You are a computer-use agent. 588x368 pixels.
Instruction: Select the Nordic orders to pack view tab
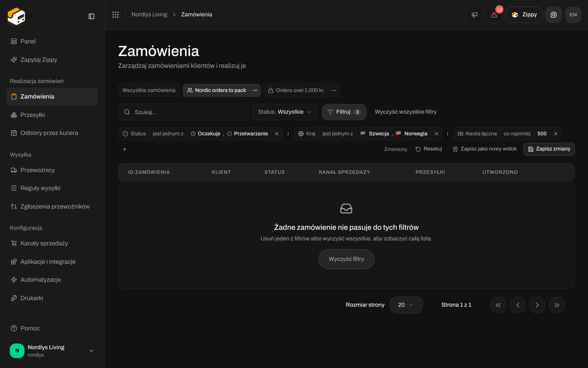(216, 90)
